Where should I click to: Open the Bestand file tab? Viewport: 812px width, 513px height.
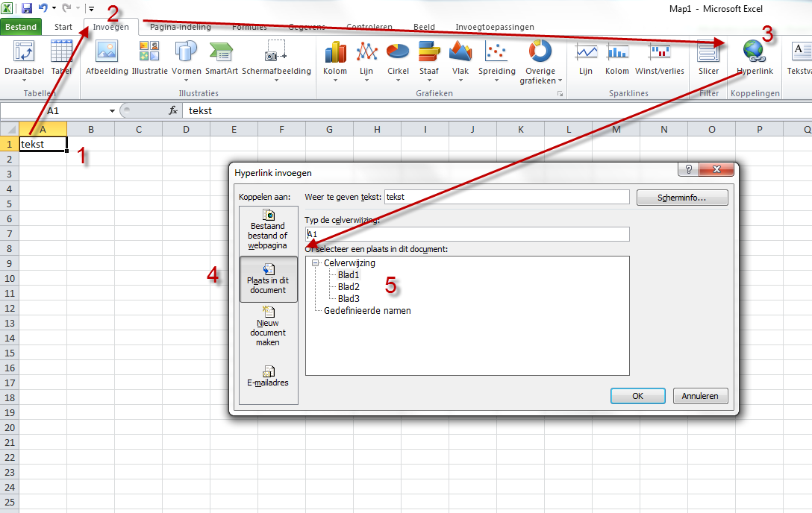(x=21, y=27)
